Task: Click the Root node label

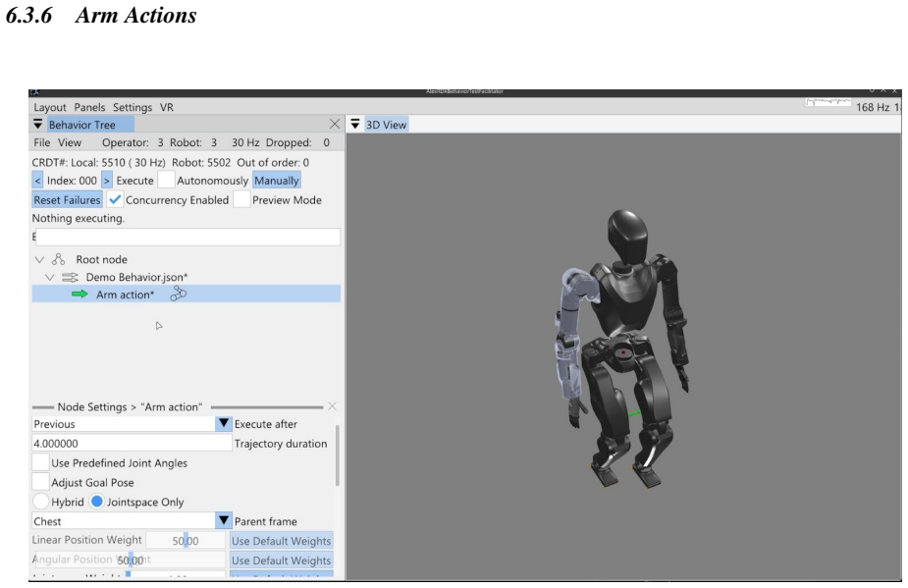Action: [101, 259]
